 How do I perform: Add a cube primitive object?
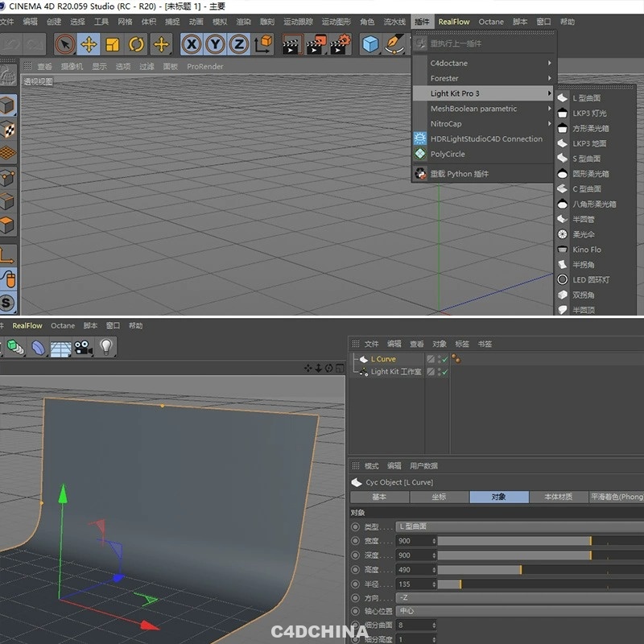tap(370, 44)
